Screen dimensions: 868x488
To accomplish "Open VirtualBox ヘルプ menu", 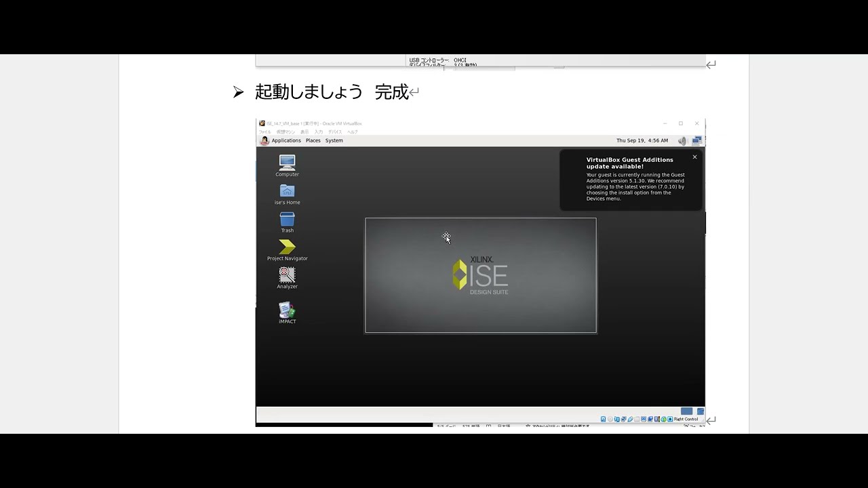I will click(353, 132).
